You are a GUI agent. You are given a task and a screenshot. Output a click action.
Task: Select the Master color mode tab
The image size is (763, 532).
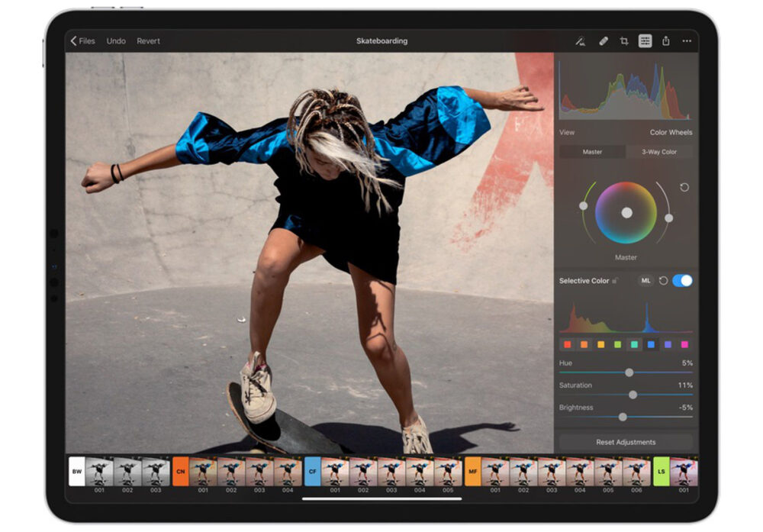click(x=592, y=151)
